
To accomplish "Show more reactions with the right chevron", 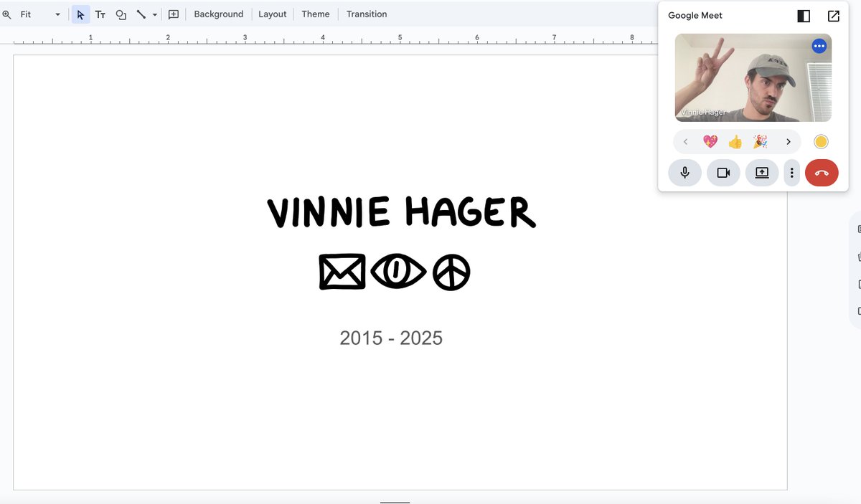I will click(x=788, y=141).
